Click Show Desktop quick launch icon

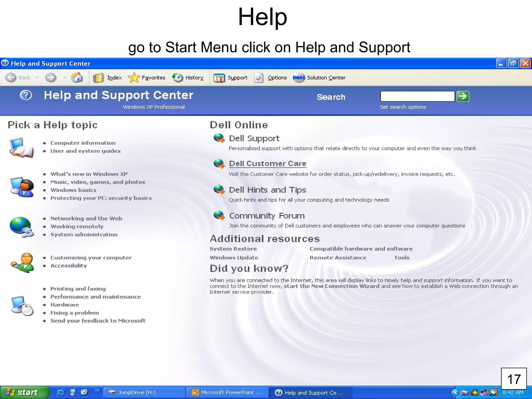pos(73,392)
